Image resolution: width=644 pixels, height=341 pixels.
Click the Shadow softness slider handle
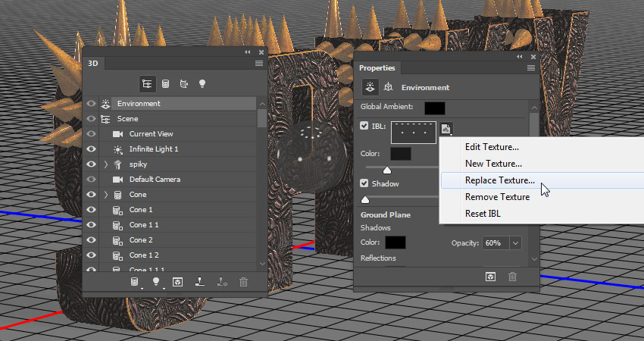pos(364,199)
